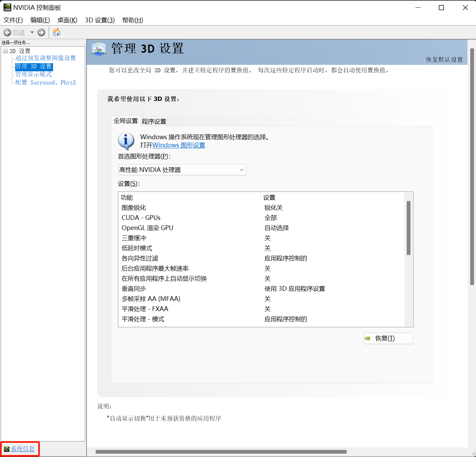This screenshot has width=476, height=457.
Task: Select the 平滑处理 - 模式 row
Action: [x=261, y=319]
